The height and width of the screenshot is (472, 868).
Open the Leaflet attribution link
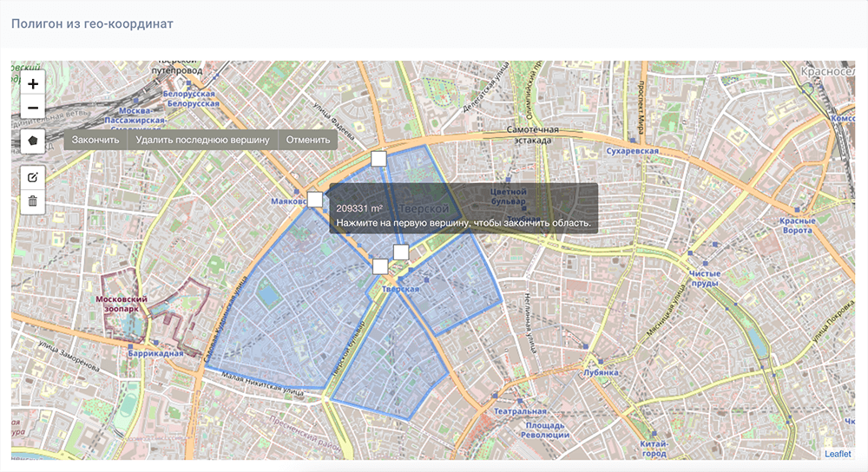838,454
